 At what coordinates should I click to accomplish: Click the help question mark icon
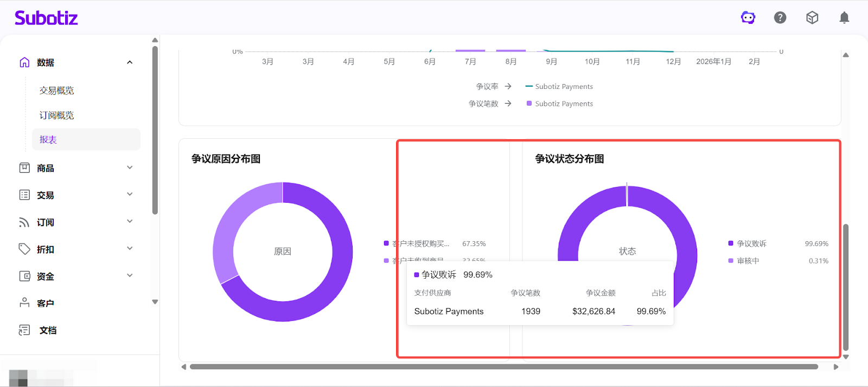tap(780, 18)
